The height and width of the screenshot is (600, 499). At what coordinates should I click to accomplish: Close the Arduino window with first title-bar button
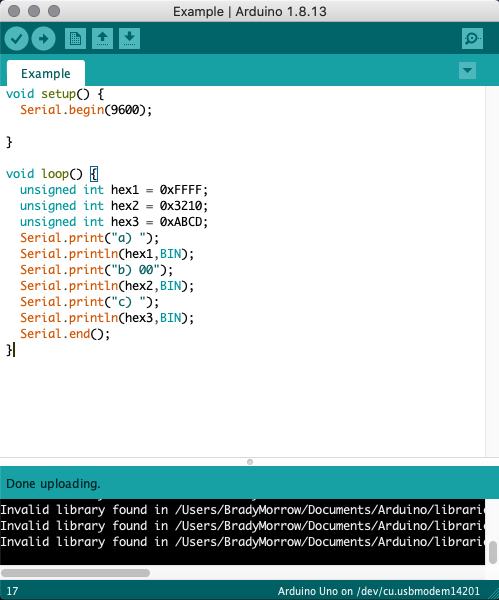point(14,11)
